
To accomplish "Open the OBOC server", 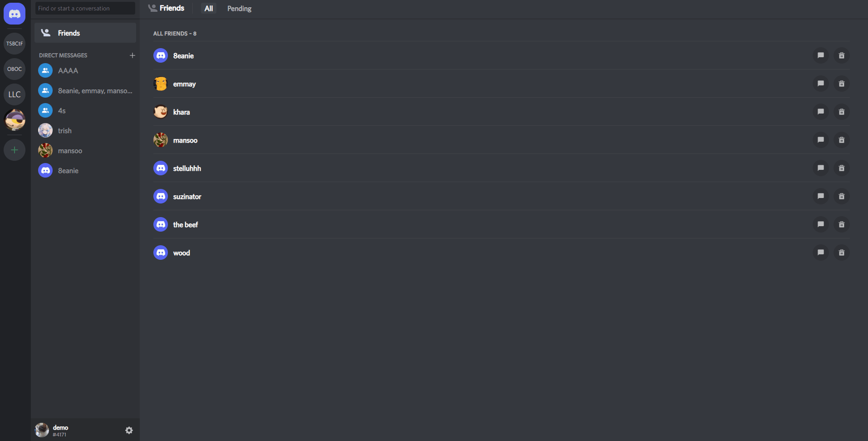I will [x=15, y=69].
